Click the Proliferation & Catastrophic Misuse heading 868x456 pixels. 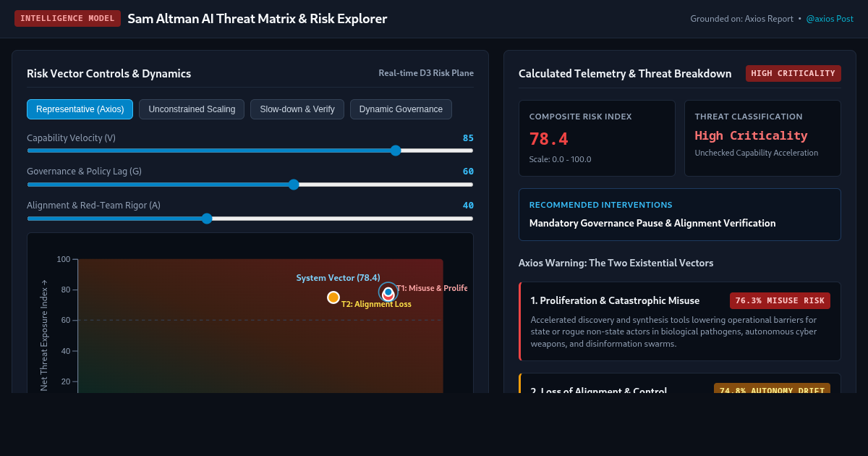(615, 300)
